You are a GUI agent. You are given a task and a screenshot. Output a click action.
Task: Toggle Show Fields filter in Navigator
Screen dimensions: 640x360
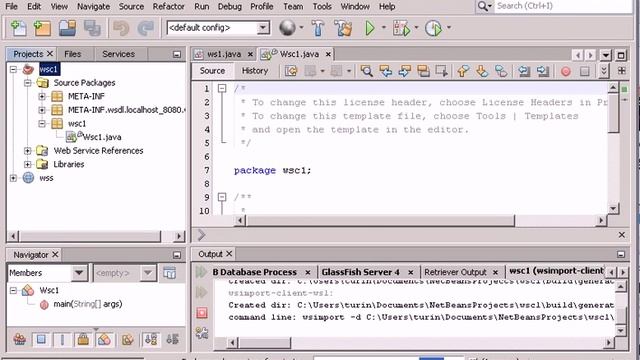click(41, 339)
